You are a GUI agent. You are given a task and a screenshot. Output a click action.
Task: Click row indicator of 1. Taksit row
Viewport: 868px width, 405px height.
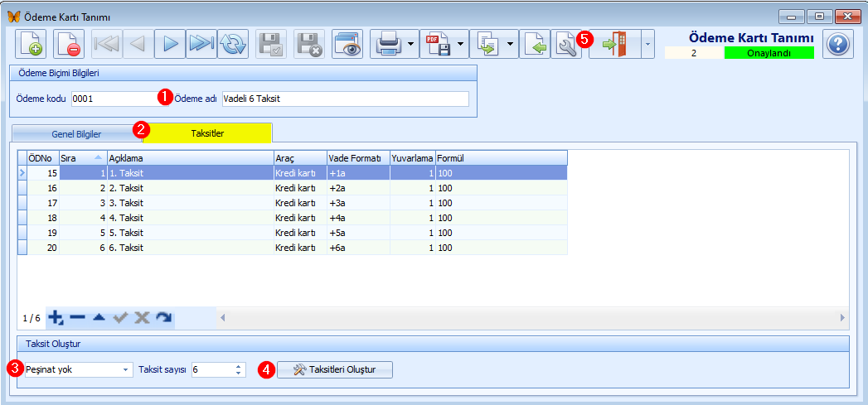(22, 173)
